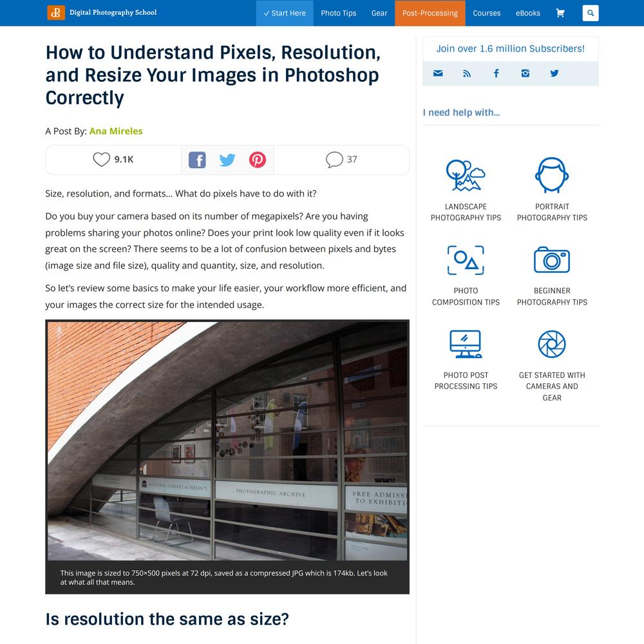This screenshot has width=644, height=644.
Task: Click the 37 comments count
Action: (352, 159)
